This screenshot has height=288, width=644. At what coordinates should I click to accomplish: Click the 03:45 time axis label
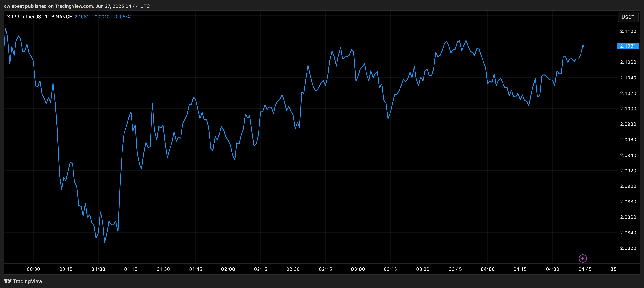[x=455, y=269]
